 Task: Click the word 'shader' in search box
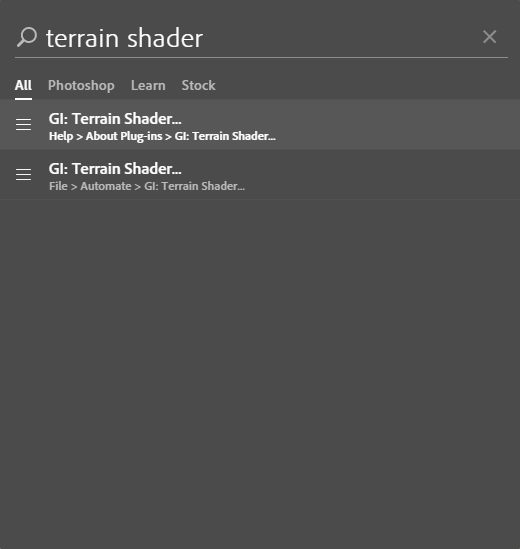click(165, 38)
